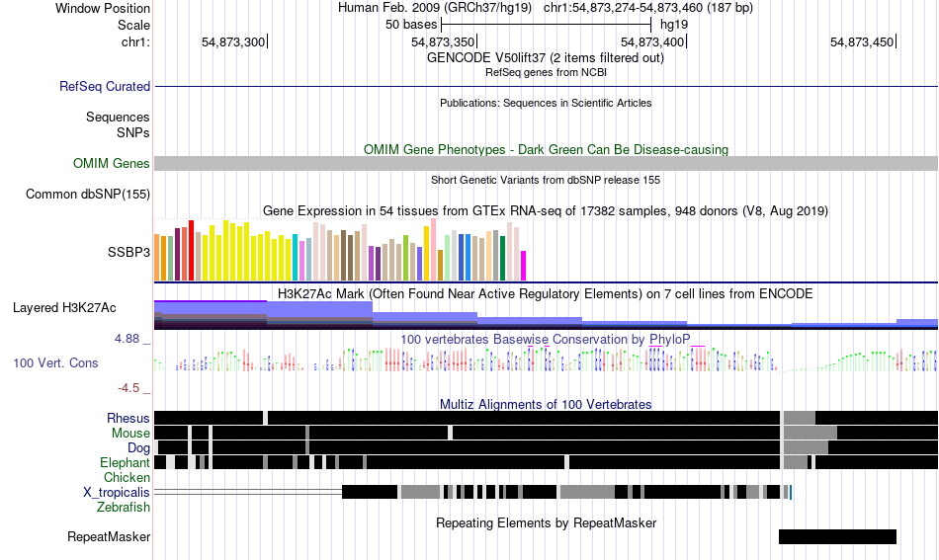
Task: Click the Layered H3K27Ac track label
Action: tap(64, 307)
